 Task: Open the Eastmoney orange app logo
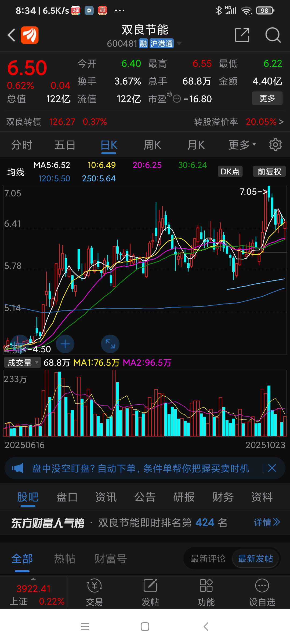click(30, 35)
